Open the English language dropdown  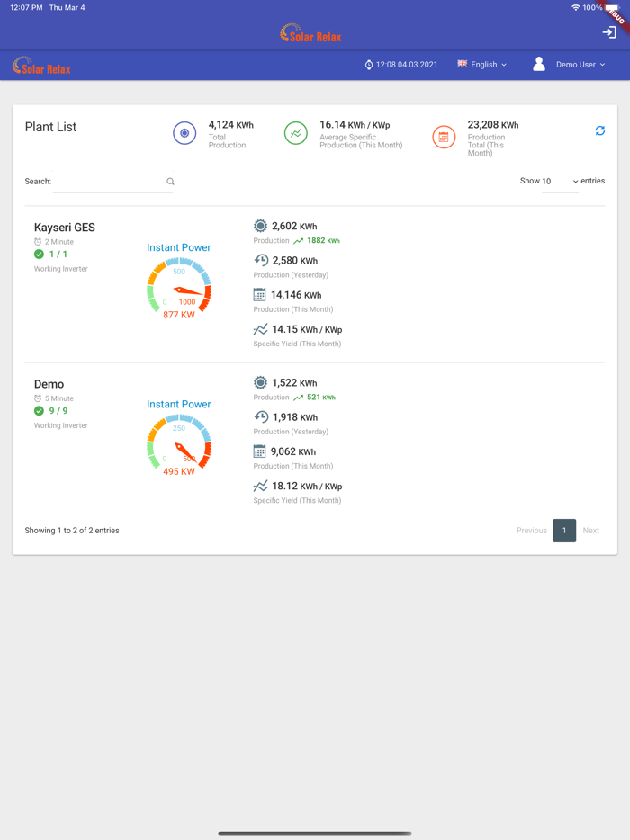(x=482, y=65)
